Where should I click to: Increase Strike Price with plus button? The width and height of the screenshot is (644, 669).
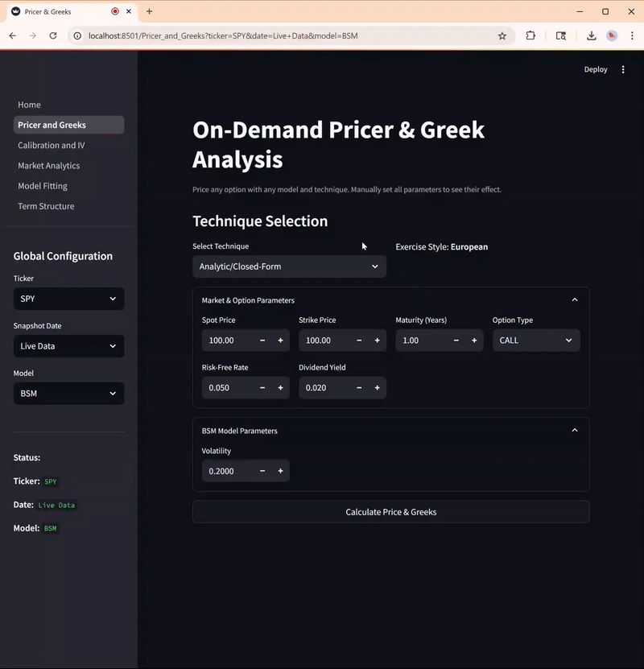click(x=378, y=341)
